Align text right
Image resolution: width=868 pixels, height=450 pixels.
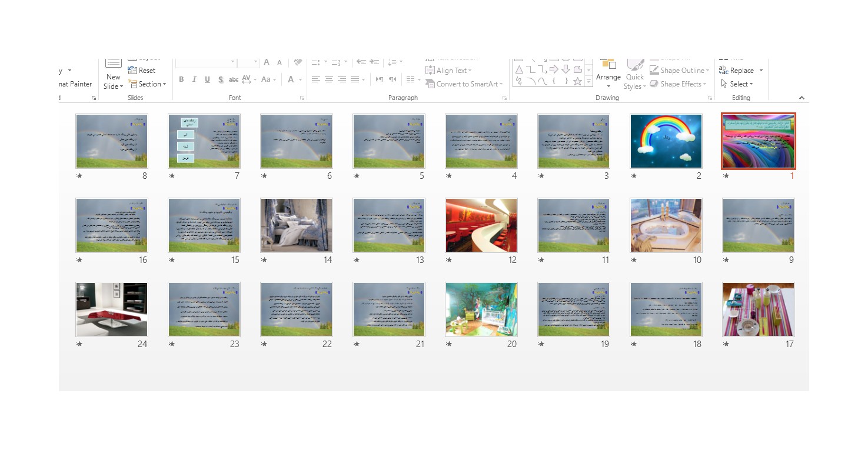point(342,79)
